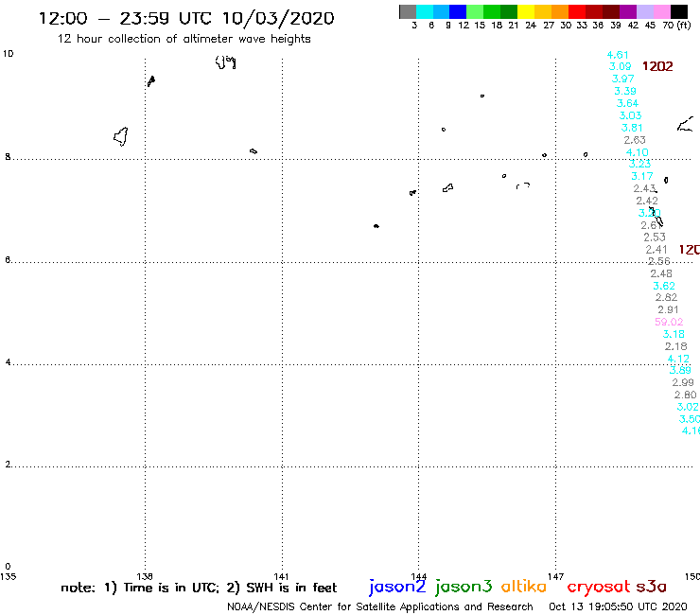Pick the bright red swatch in the legend

577,11
